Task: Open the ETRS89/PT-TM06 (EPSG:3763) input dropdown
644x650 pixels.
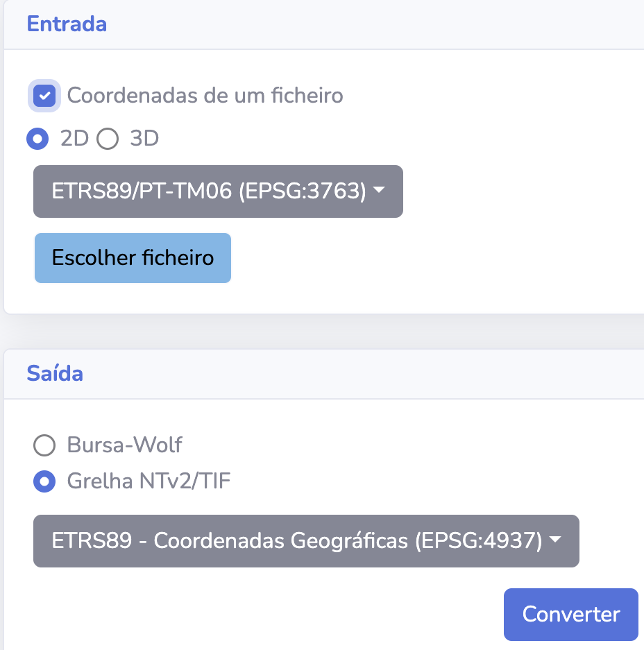Action: [208, 191]
